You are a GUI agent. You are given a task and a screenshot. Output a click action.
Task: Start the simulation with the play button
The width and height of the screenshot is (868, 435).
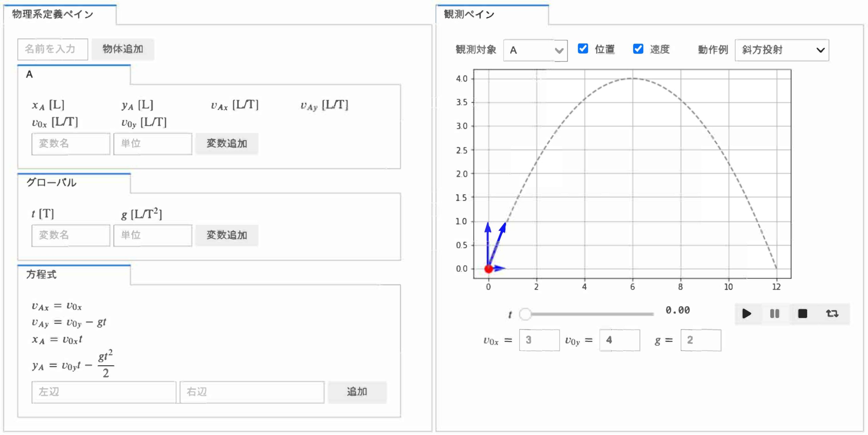[746, 314]
